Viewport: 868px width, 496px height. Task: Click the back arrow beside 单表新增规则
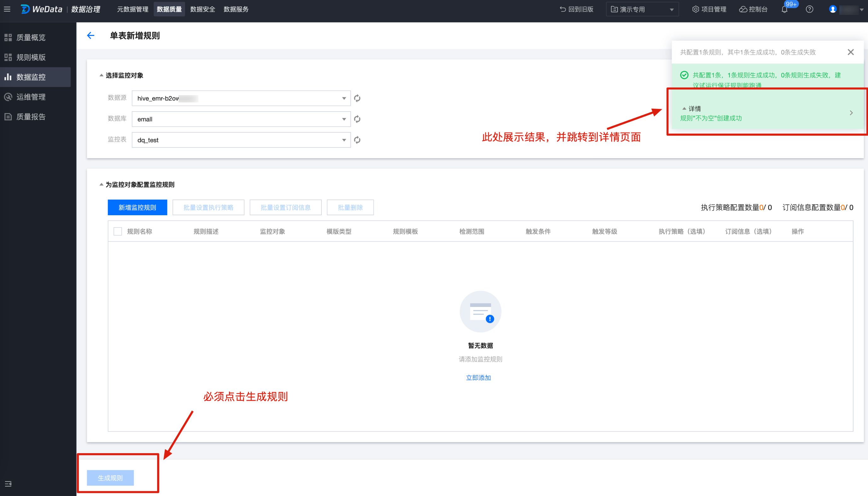coord(90,35)
